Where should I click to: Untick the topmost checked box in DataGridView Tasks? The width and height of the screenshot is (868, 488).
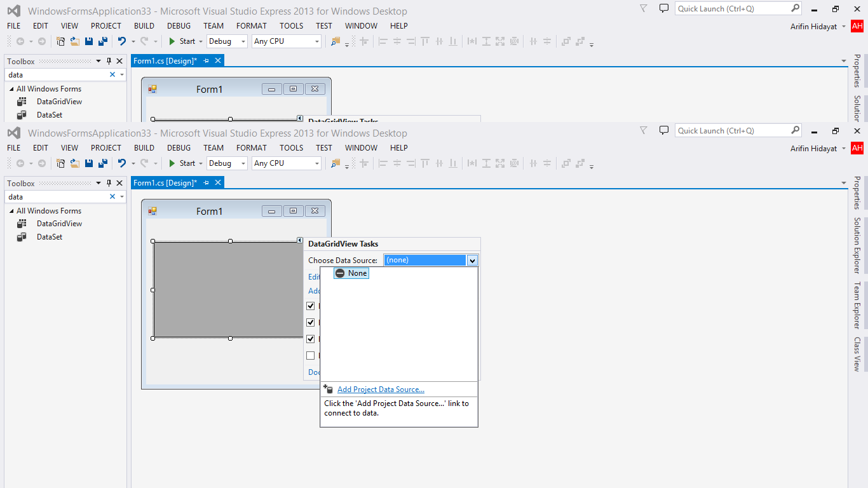(x=311, y=306)
